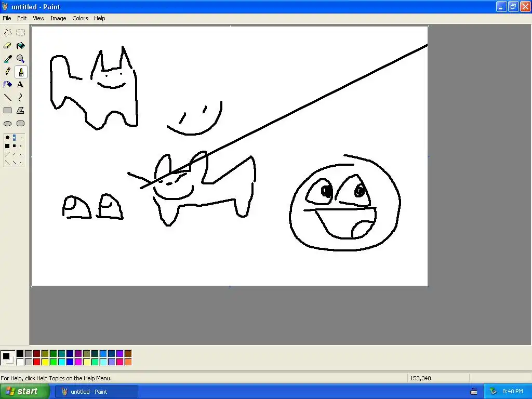Select the medium forward-slash brush shape
The width and height of the screenshot is (532, 399).
(14, 154)
